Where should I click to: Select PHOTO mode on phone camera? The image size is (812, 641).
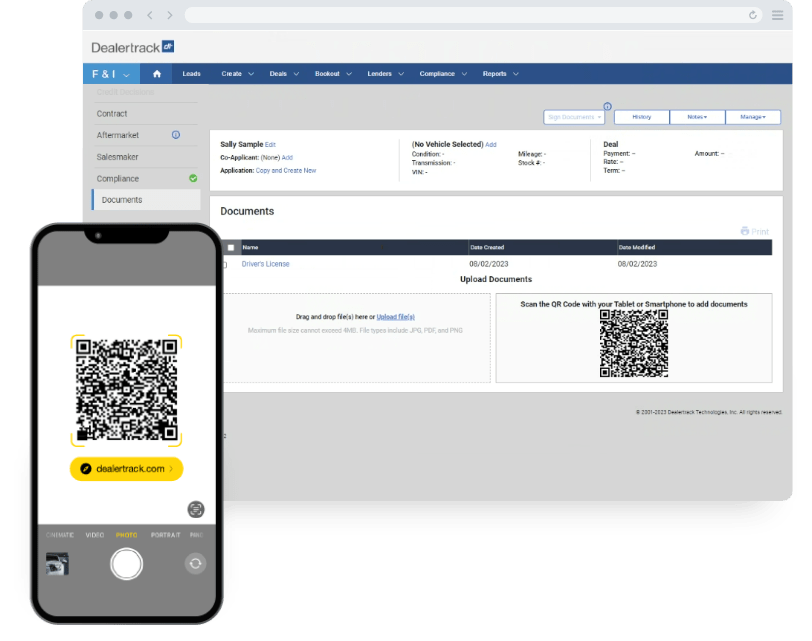click(127, 535)
